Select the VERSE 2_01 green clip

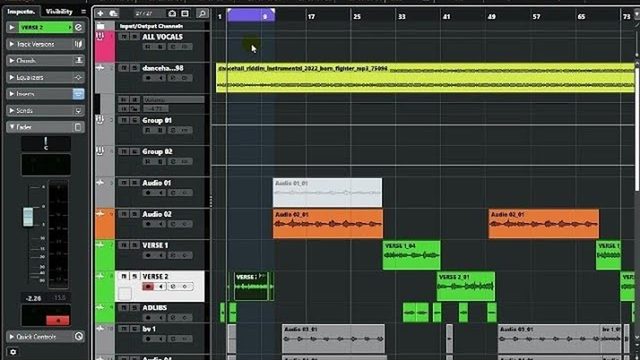466,286
